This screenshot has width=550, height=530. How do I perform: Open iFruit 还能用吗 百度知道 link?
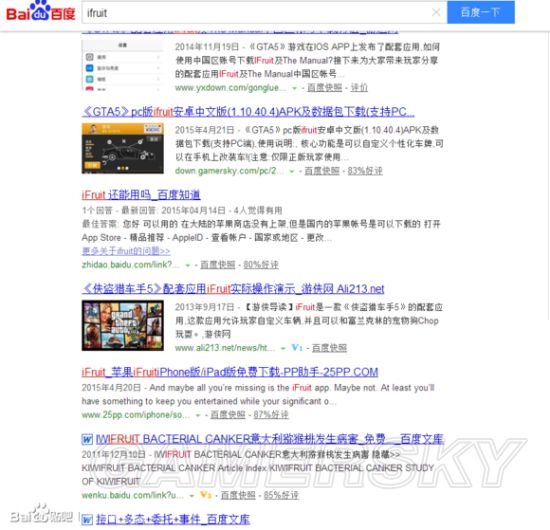coord(141,195)
